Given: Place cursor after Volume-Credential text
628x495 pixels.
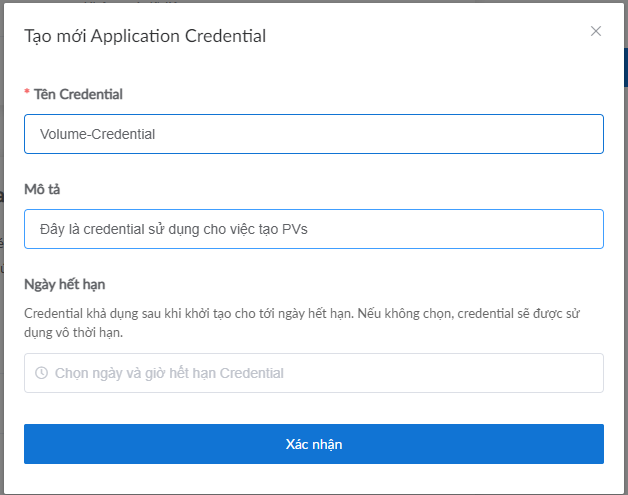Looking at the screenshot, I should (x=157, y=134).
